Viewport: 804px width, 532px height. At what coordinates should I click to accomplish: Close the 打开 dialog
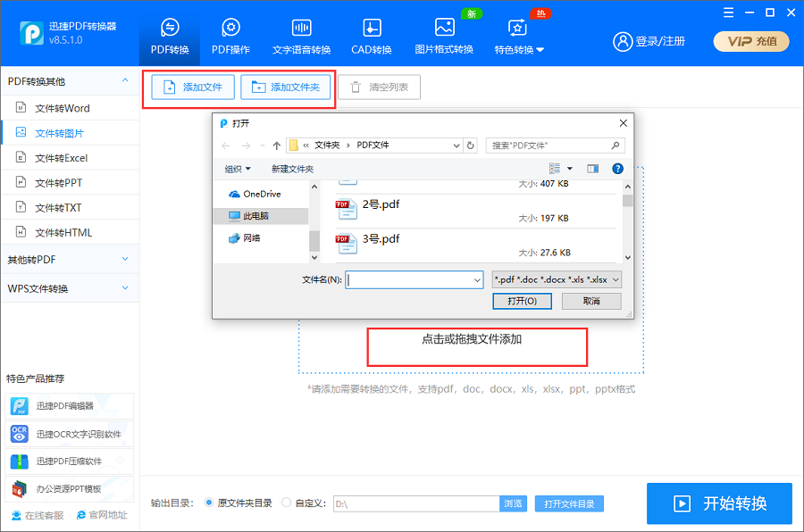tap(623, 123)
